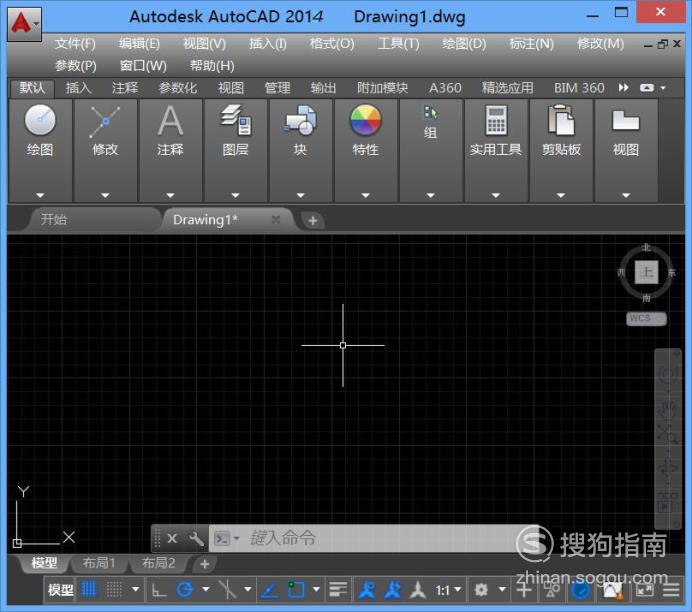Open the 绘图 (Draw) ribbon panel icon
692x612 pixels.
tap(40, 120)
